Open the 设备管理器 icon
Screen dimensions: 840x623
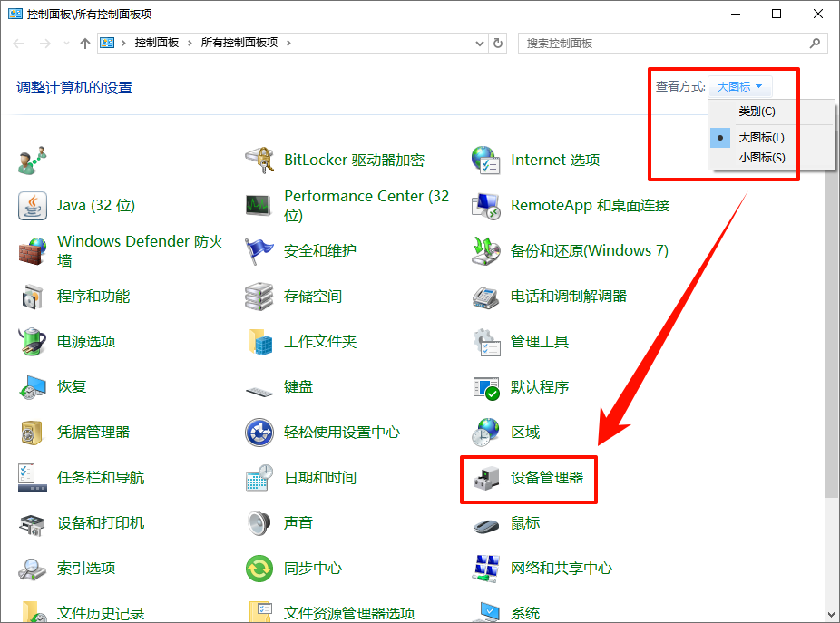(486, 478)
